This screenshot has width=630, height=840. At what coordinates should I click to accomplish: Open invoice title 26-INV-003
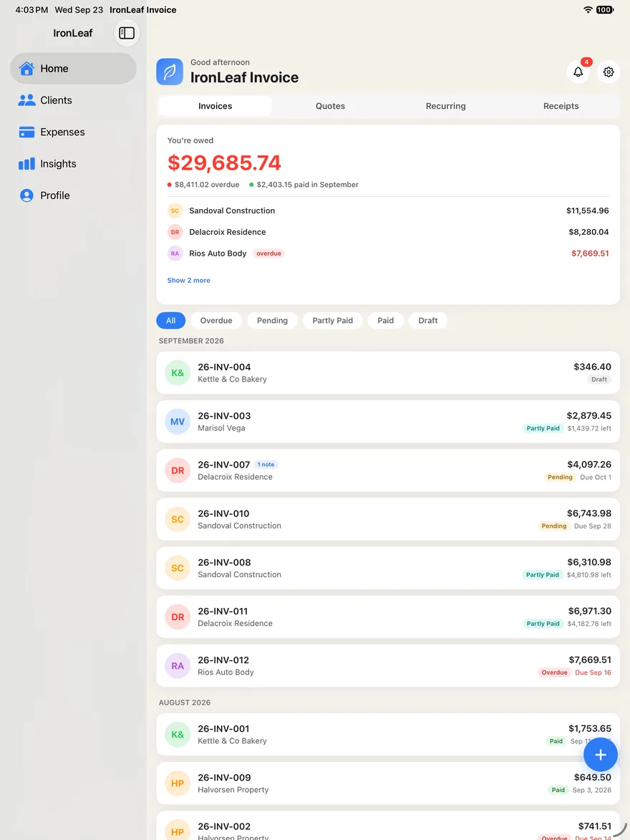coord(224,416)
